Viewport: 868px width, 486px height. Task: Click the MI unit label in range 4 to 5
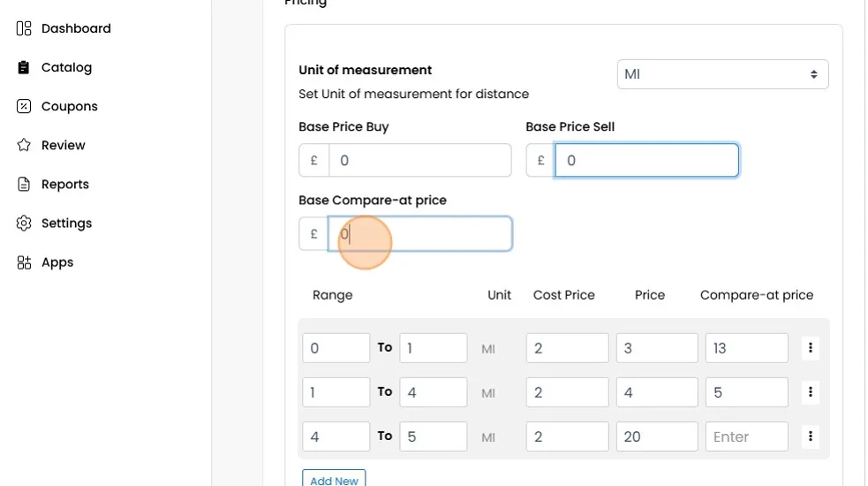(x=488, y=437)
